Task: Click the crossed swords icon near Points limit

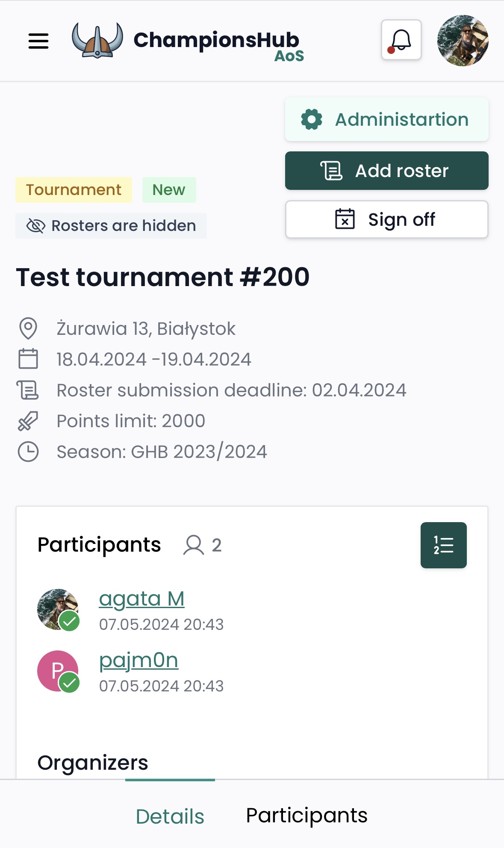Action: point(28,421)
